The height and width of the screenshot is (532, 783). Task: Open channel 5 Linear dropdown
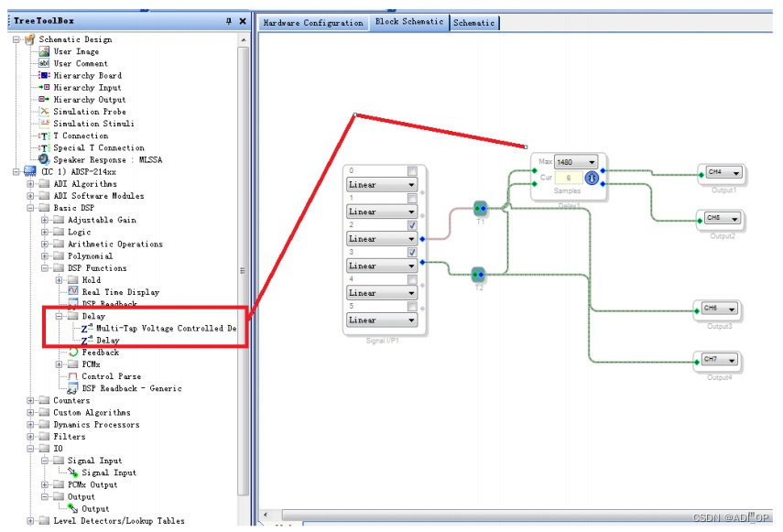pos(382,320)
